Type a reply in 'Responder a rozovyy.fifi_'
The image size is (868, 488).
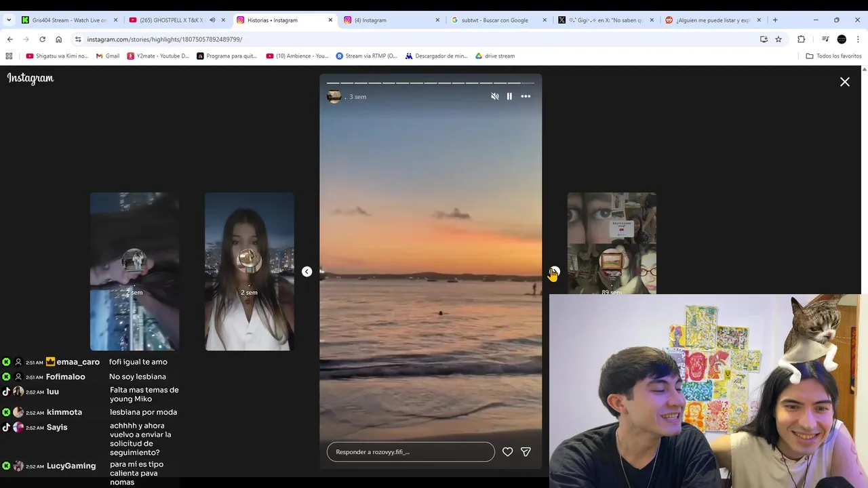click(x=411, y=452)
